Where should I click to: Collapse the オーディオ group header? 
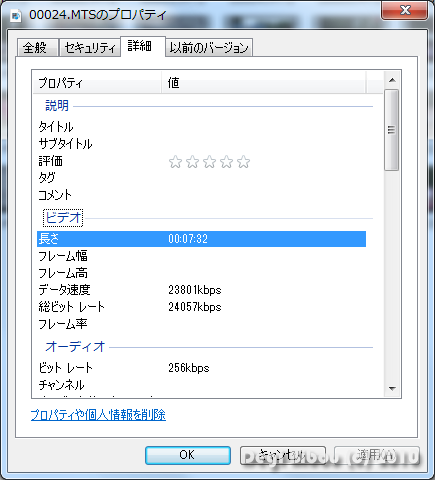[75, 347]
